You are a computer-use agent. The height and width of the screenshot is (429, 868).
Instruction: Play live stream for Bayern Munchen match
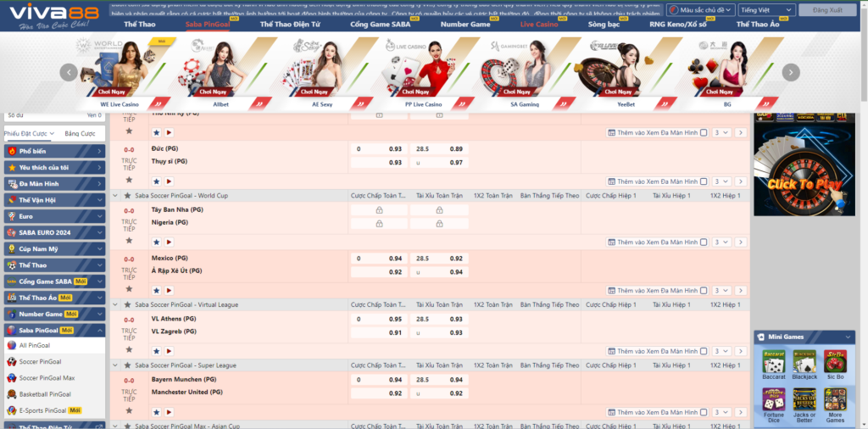tap(169, 412)
